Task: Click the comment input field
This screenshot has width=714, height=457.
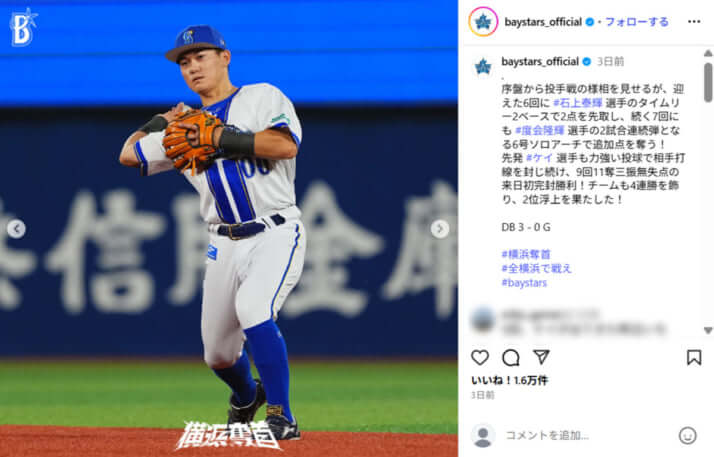Action: 587,436
